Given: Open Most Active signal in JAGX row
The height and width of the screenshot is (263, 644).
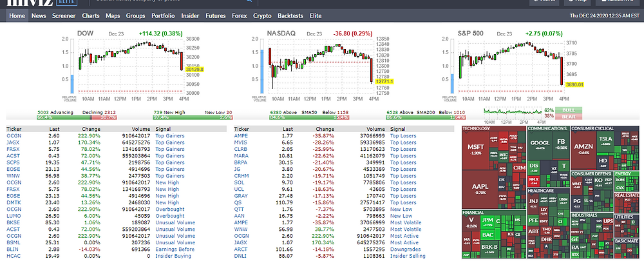Looking at the screenshot, I should tap(404, 242).
